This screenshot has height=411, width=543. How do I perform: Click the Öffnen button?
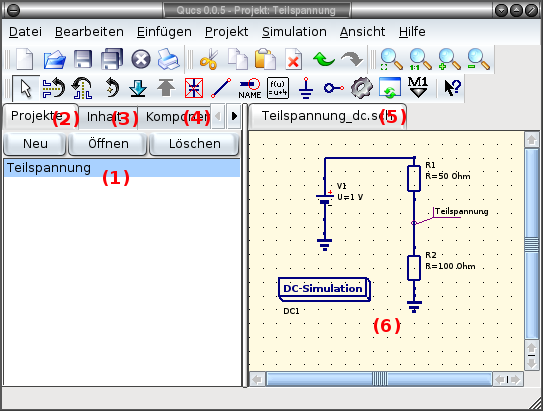[x=108, y=143]
